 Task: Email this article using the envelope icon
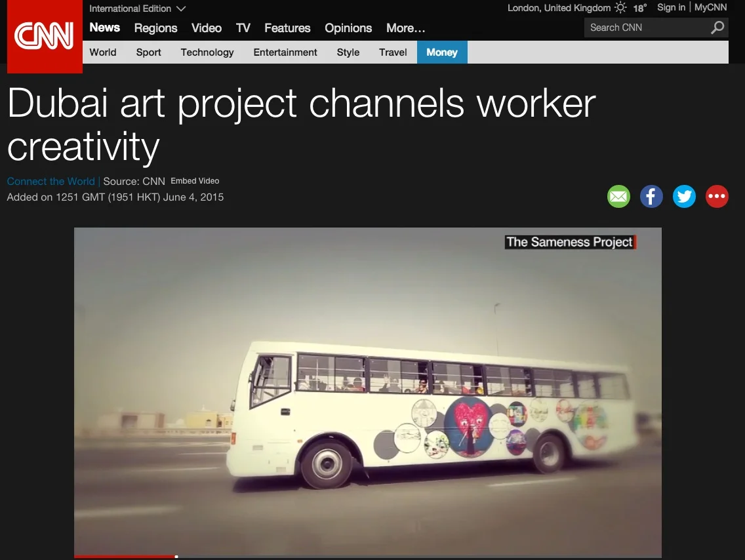618,196
